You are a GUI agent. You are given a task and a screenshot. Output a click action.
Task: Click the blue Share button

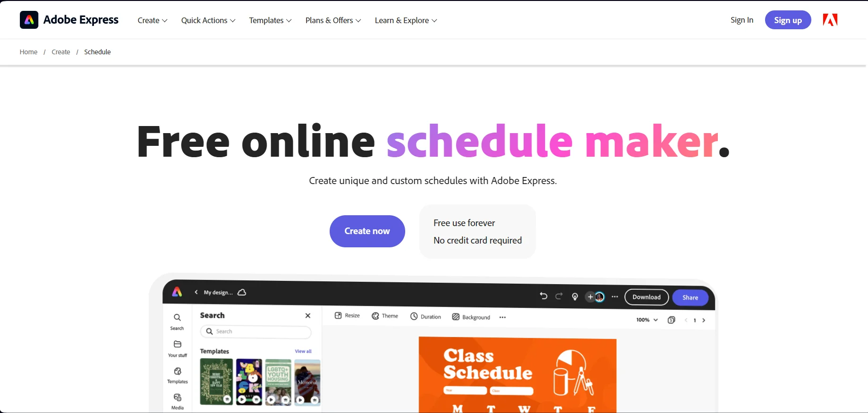[x=690, y=297]
